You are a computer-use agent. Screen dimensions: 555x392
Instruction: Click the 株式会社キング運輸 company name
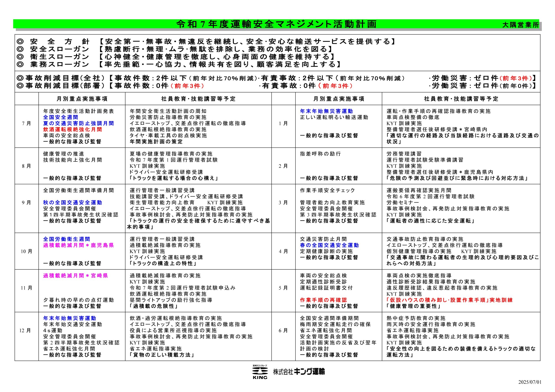coord(299,371)
